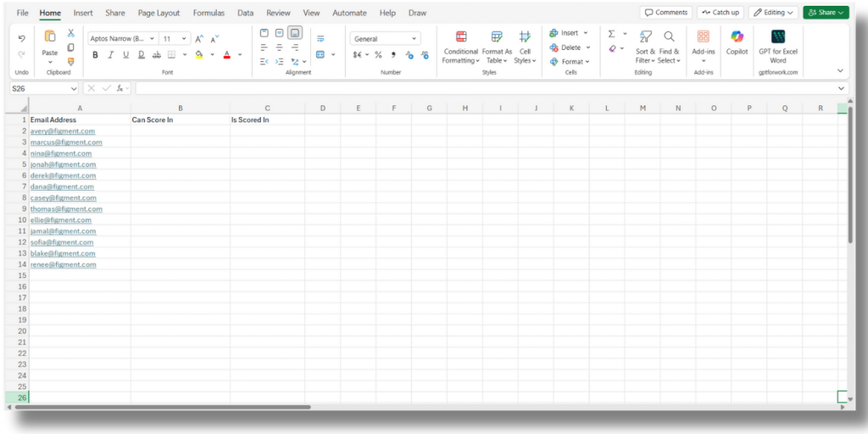
Task: Click the Increase Font Size icon
Action: 199,39
